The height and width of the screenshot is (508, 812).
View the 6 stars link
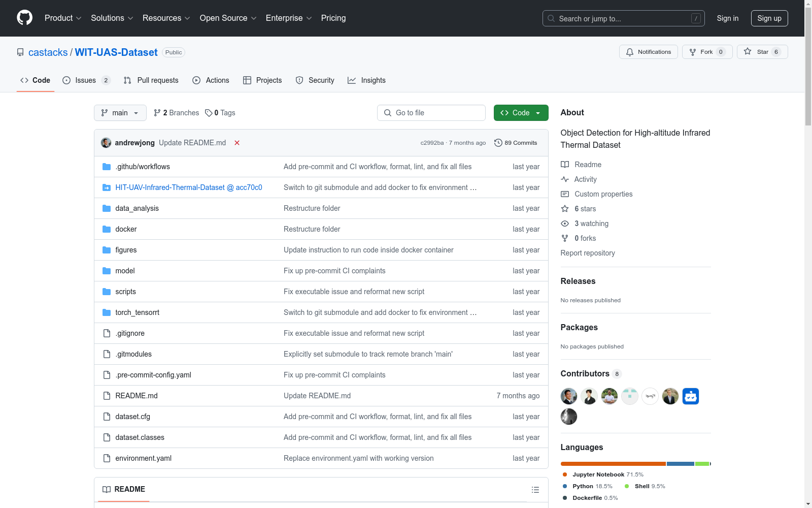pos(579,209)
